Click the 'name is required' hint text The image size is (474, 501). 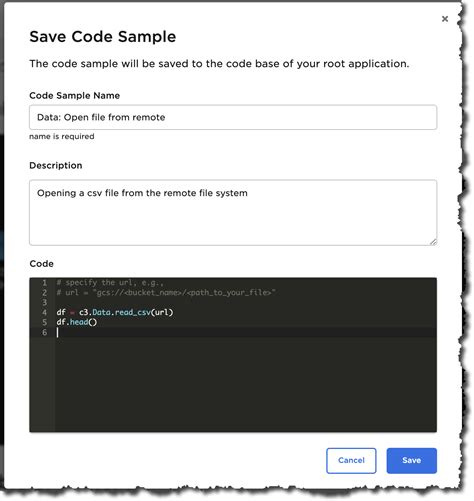pos(62,136)
